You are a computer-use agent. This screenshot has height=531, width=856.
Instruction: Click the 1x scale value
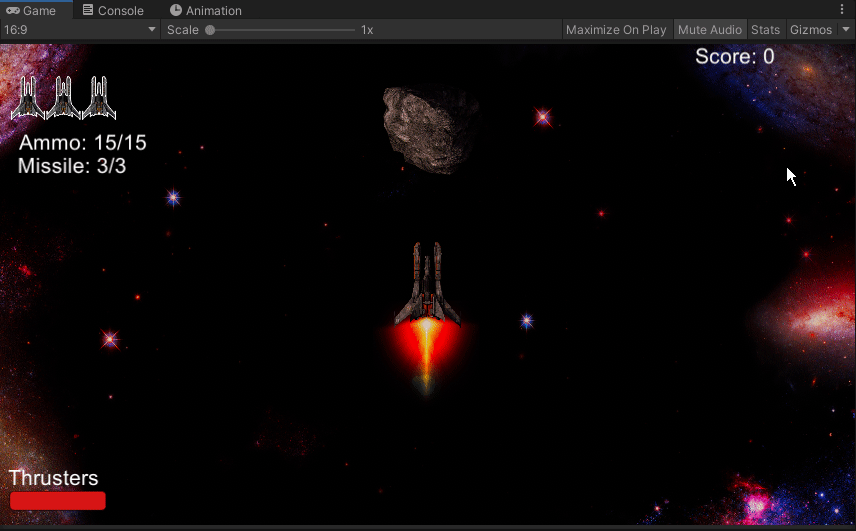[x=367, y=30]
